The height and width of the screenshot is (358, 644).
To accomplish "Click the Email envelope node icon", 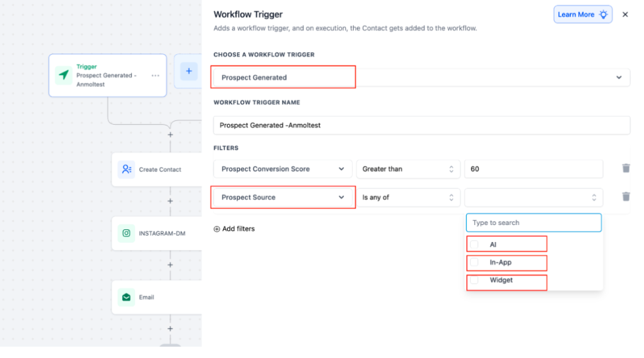I will tap(126, 297).
